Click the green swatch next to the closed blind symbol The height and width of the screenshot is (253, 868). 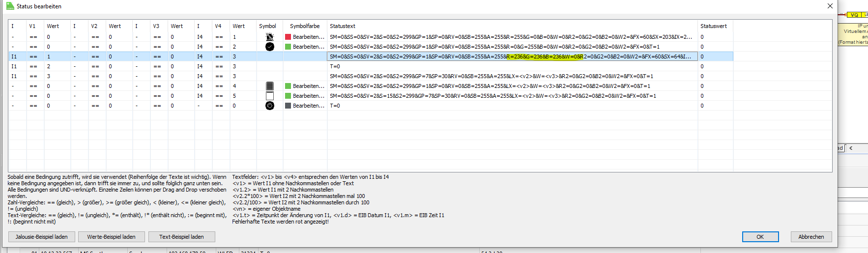288,86
